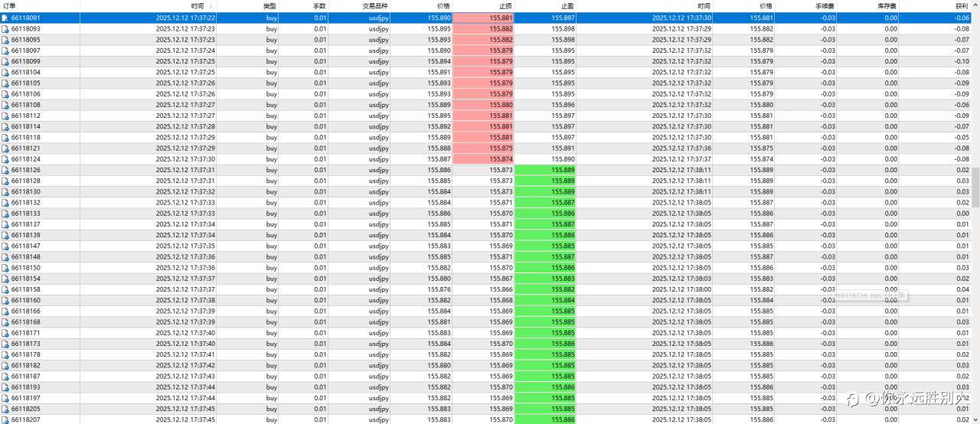980x424 pixels.
Task: Click the row icon for order 66118104
Action: (x=5, y=72)
